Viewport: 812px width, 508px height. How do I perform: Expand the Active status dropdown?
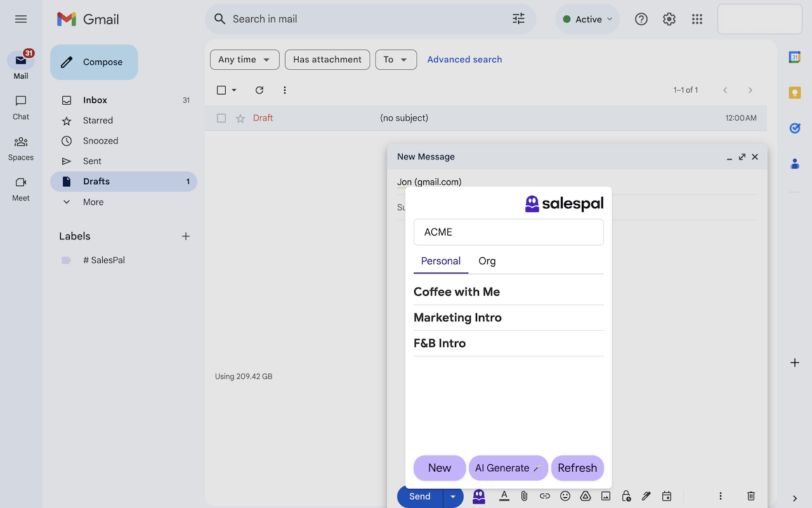(587, 19)
